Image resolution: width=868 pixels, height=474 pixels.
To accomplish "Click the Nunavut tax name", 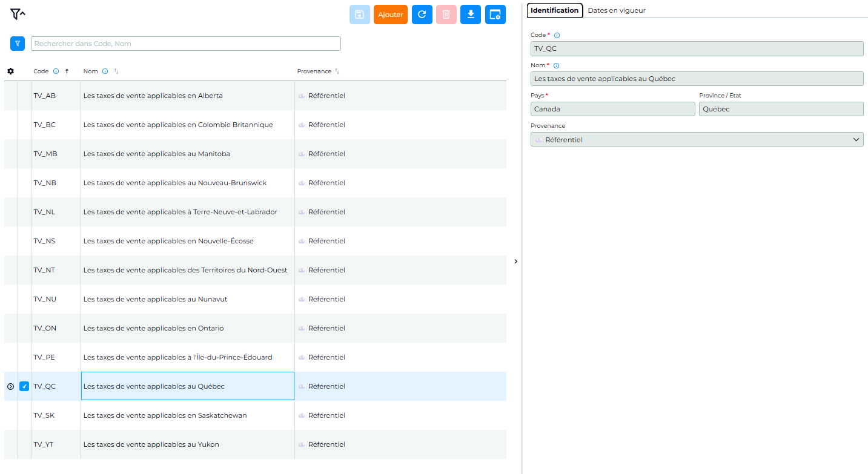I will (156, 299).
